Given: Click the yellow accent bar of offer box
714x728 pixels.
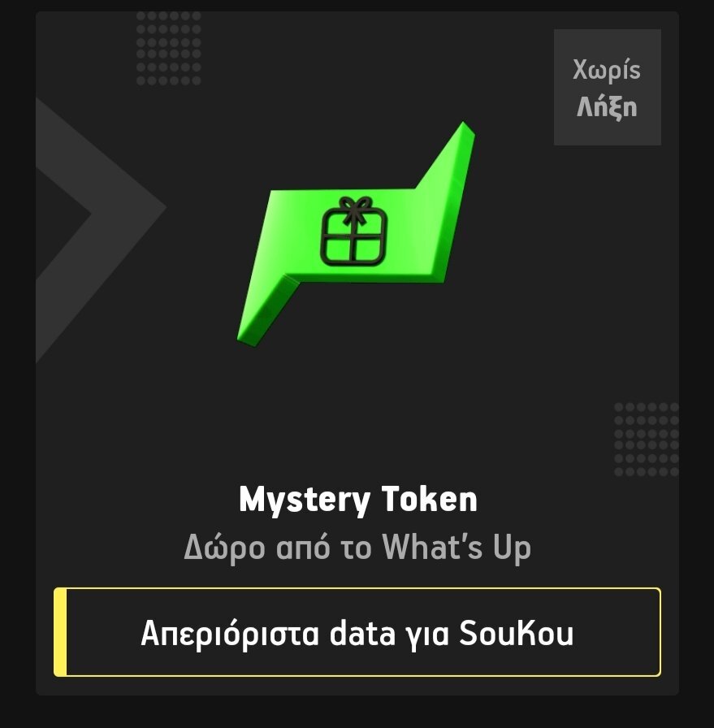Looking at the screenshot, I should coord(60,632).
